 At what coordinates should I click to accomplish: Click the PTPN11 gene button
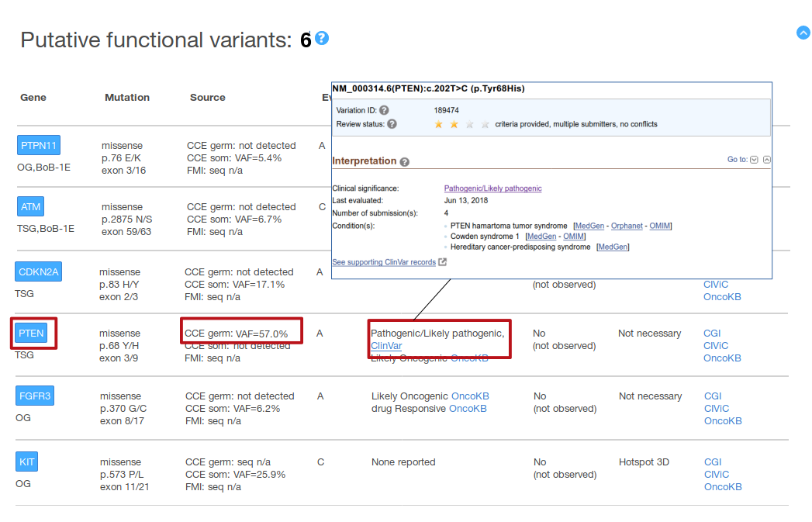pyautogui.click(x=38, y=146)
